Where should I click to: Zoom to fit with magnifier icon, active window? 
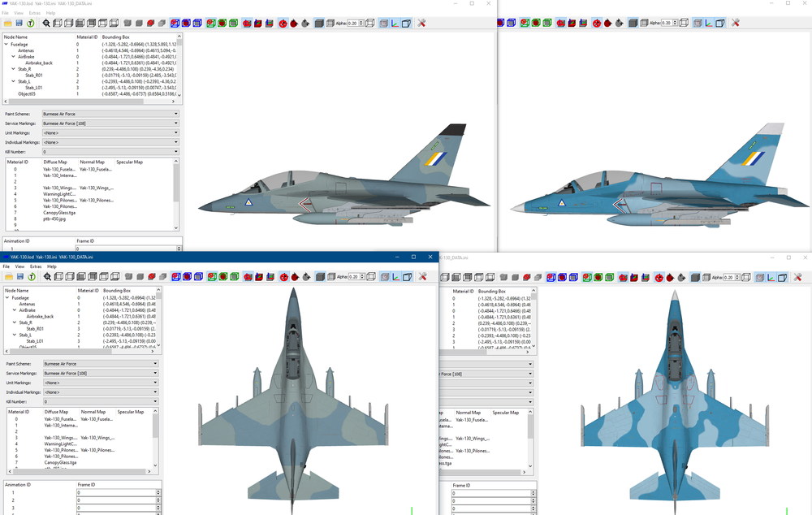pos(47,277)
